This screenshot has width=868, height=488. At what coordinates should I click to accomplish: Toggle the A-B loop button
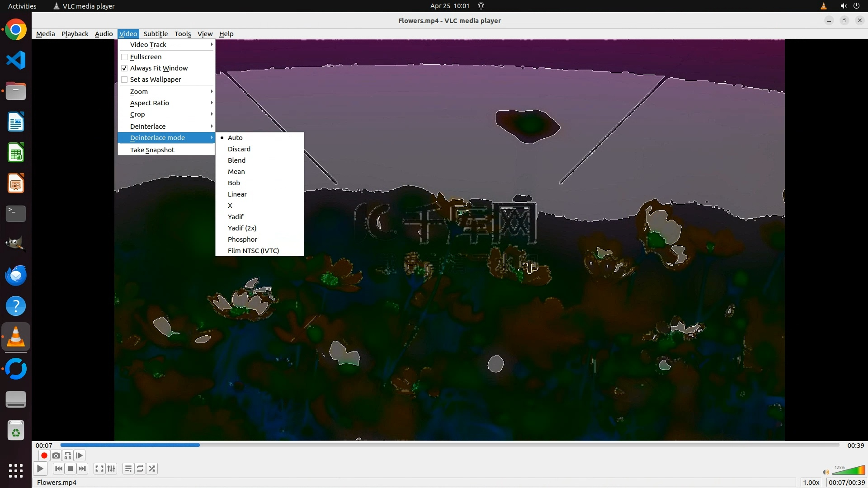pyautogui.click(x=68, y=455)
